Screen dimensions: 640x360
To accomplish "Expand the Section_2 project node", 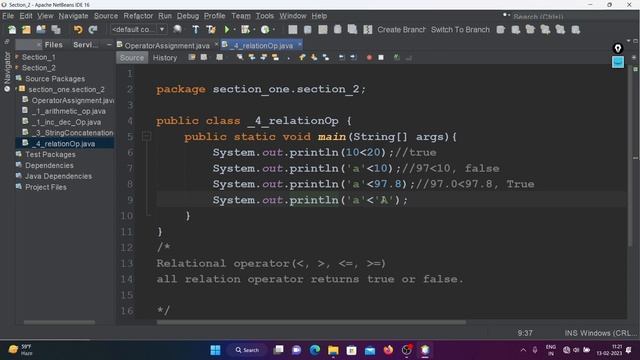I will pyautogui.click(x=17, y=67).
